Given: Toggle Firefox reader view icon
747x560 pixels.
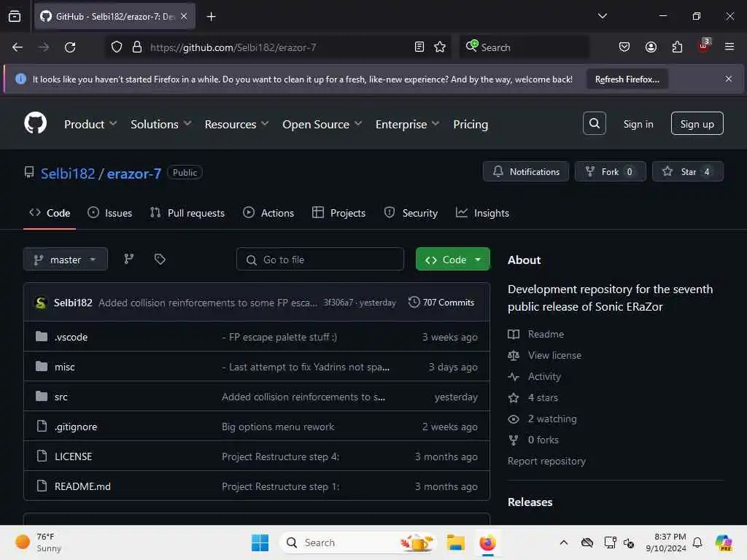Looking at the screenshot, I should tap(419, 47).
